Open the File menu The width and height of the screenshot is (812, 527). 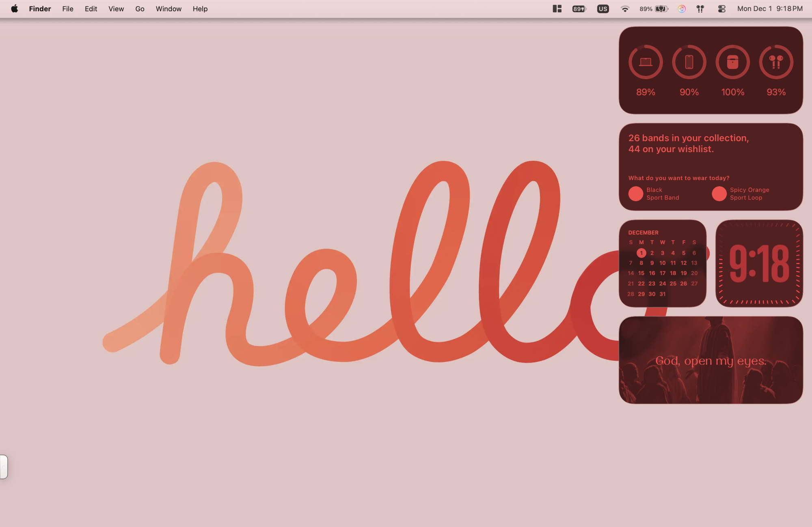pyautogui.click(x=68, y=9)
